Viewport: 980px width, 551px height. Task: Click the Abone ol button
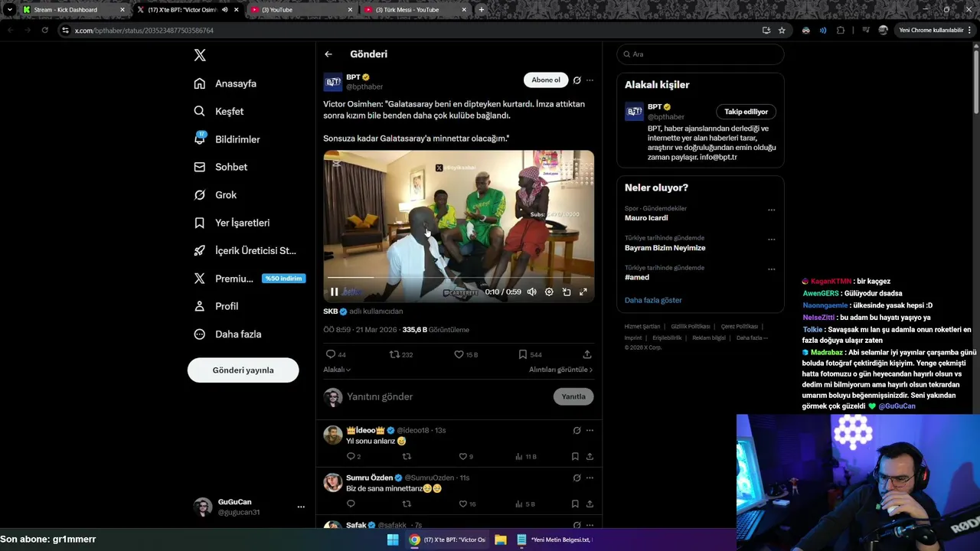(x=546, y=80)
